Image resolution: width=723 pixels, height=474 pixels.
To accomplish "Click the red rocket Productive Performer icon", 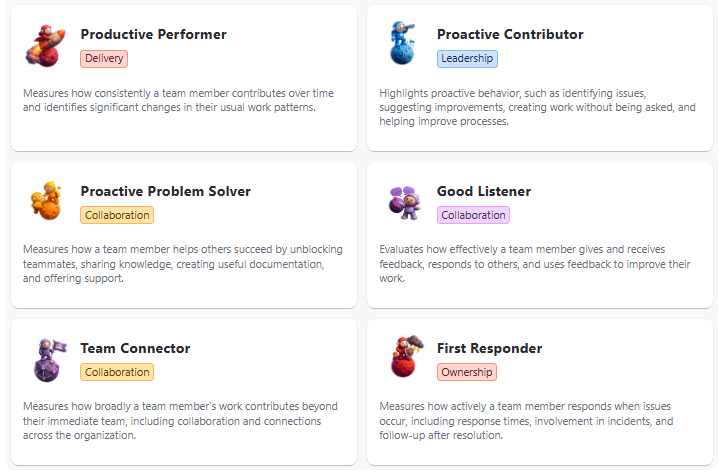I will (x=45, y=46).
